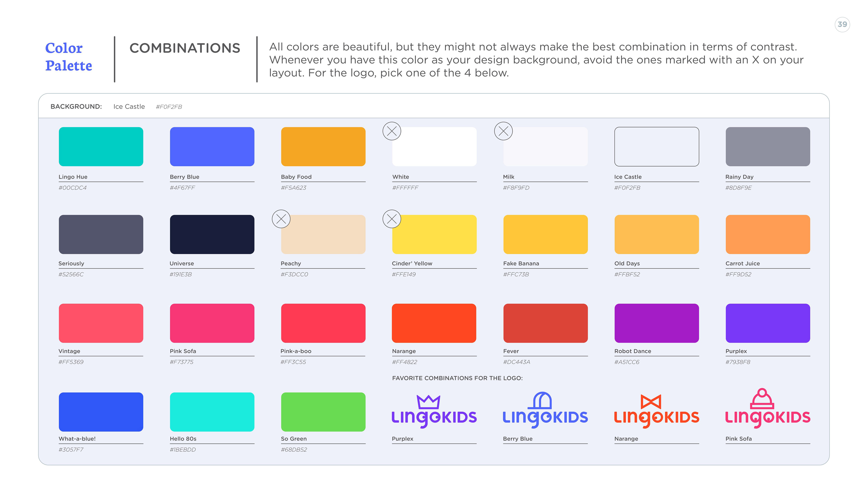Select the Purplex crown Lingokids logo
This screenshot has height=488, width=868.
(x=434, y=411)
